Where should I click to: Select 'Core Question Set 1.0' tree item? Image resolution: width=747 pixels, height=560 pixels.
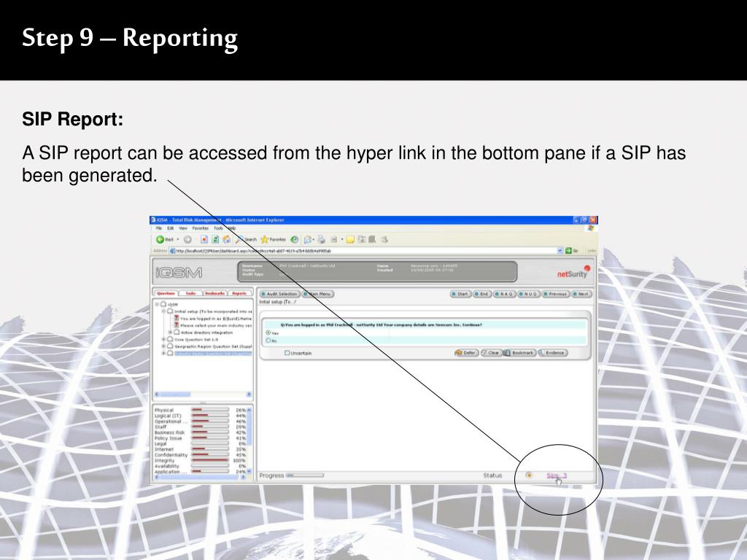coord(196,340)
